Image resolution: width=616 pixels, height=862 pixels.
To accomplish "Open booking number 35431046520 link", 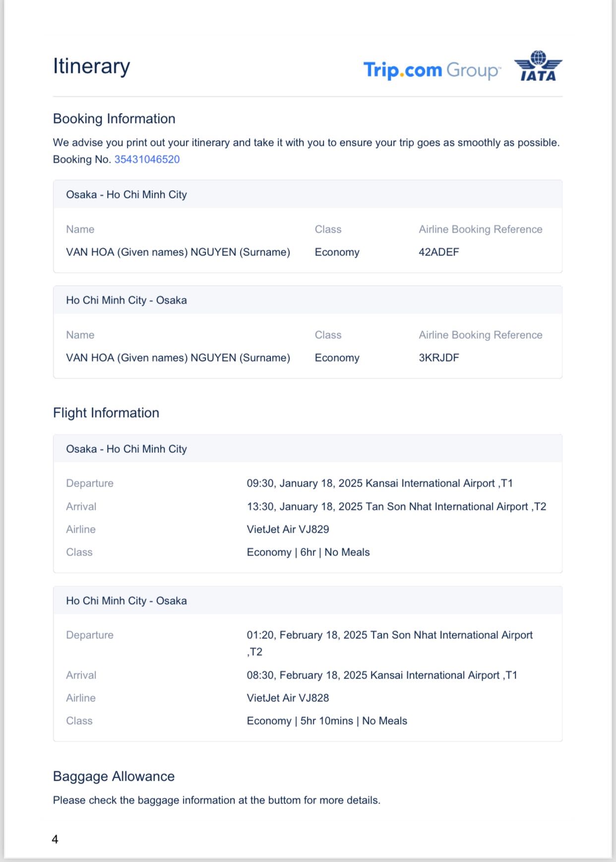I will coord(147,159).
